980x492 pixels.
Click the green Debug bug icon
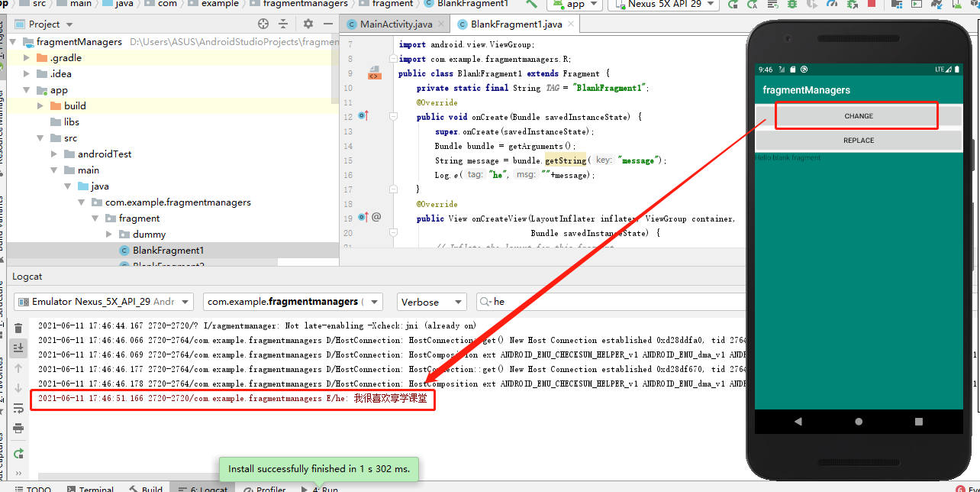pos(791,4)
